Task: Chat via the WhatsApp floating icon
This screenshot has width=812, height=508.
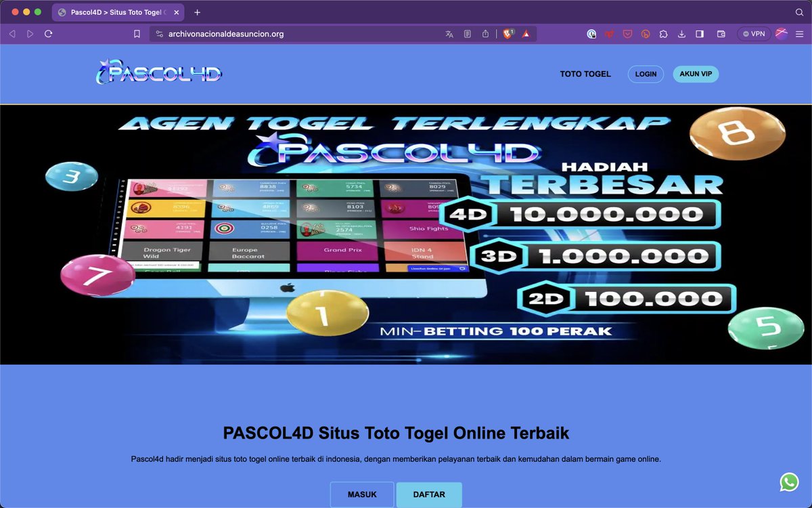Action: pos(789,482)
